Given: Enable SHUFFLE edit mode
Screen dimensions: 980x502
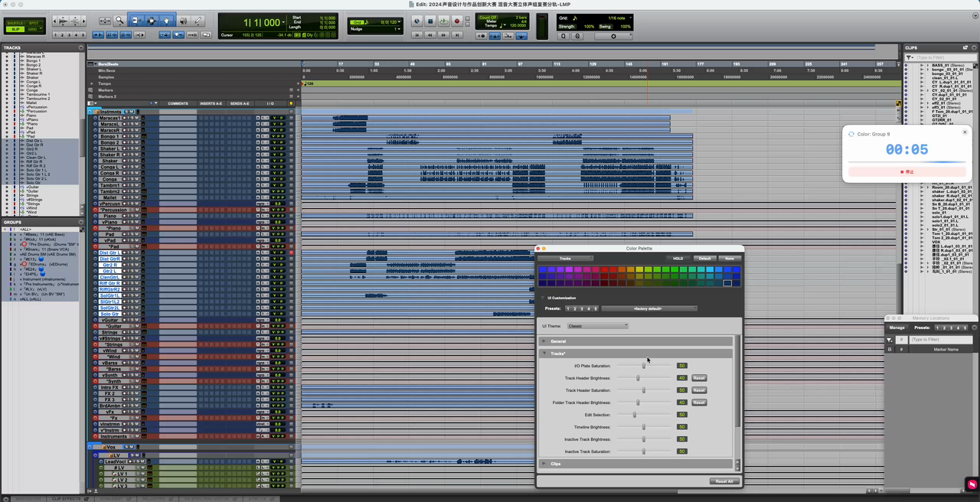Looking at the screenshot, I should (x=15, y=23).
